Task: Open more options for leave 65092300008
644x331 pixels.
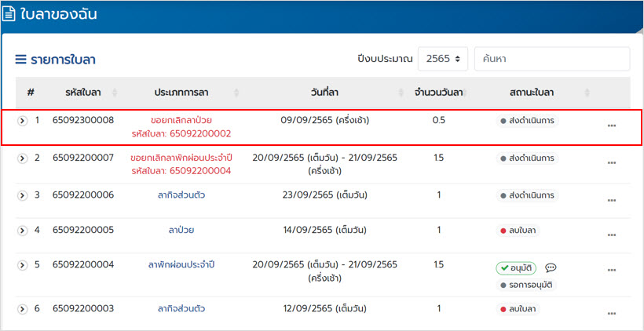Action: click(x=612, y=125)
